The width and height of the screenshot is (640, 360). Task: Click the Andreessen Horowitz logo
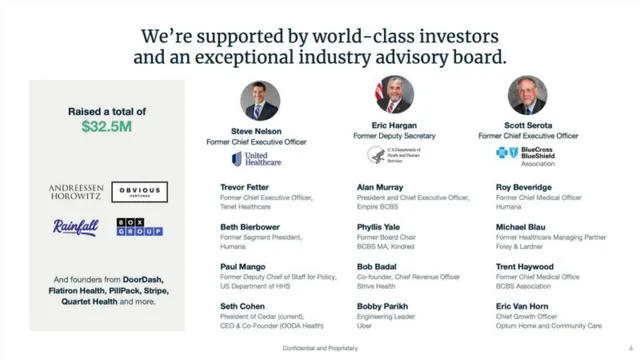click(76, 192)
